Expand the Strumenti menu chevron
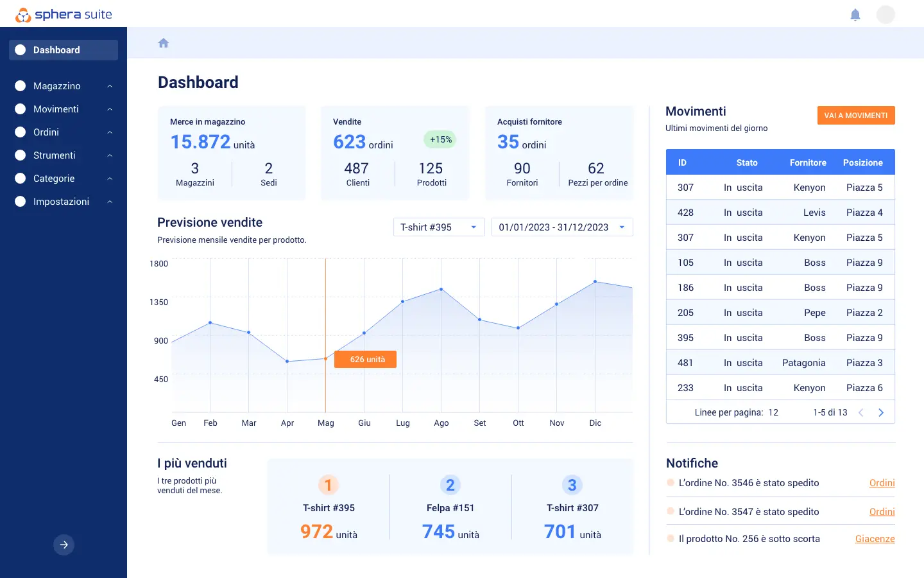 pyautogui.click(x=110, y=155)
